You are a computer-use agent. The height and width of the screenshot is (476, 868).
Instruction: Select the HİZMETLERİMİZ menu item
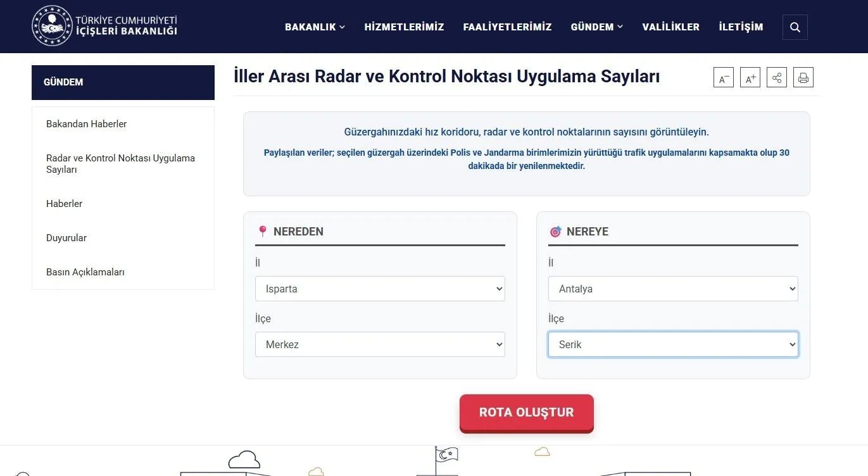(x=404, y=27)
